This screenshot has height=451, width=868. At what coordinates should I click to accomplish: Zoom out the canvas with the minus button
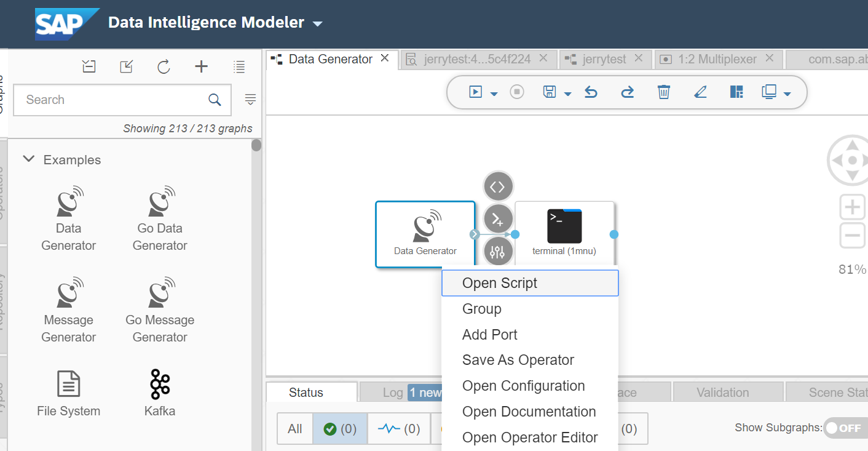click(852, 235)
